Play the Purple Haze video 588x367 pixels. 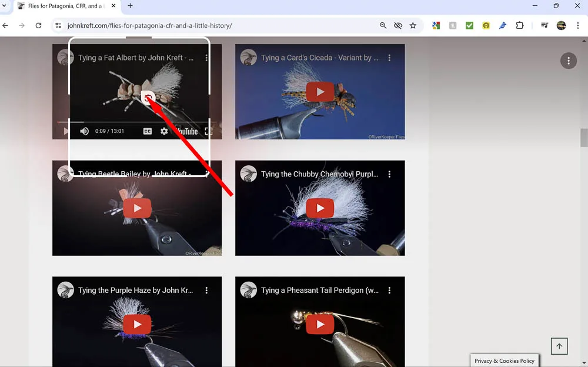pos(137,324)
